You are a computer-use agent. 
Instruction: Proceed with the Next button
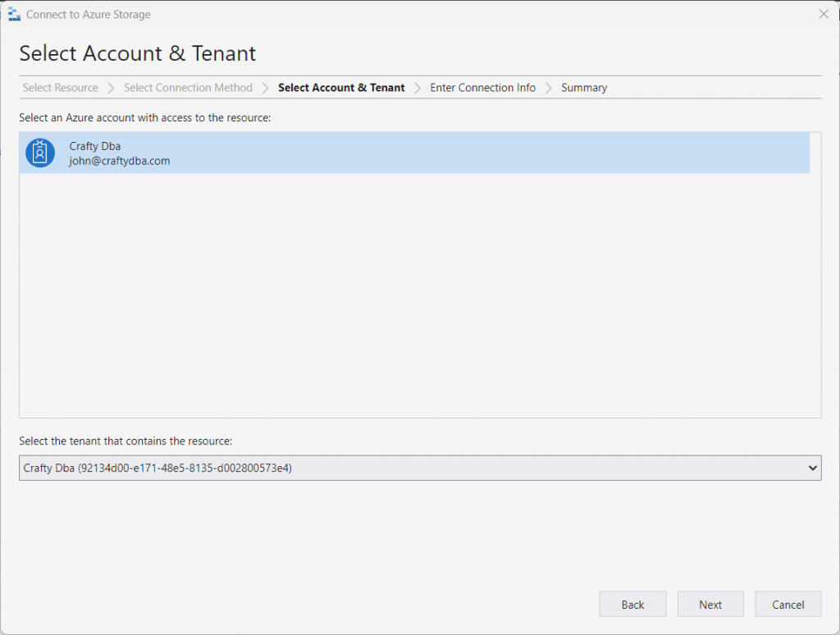(710, 605)
